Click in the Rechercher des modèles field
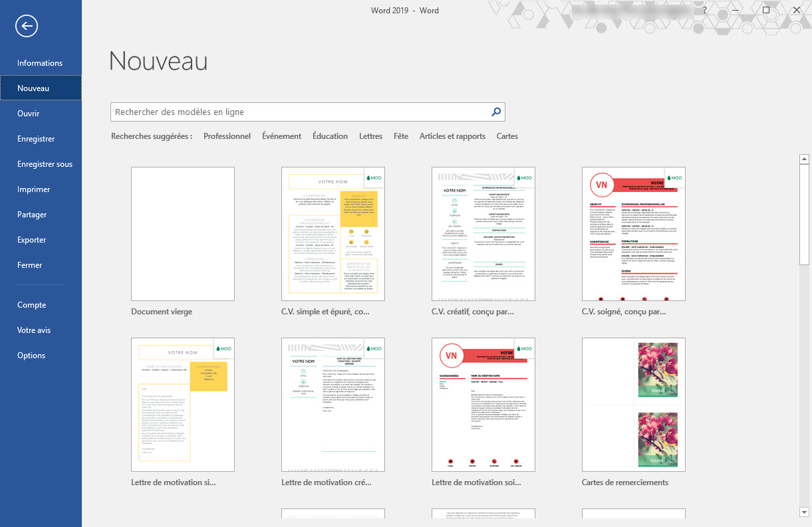812x527 pixels. coord(299,112)
